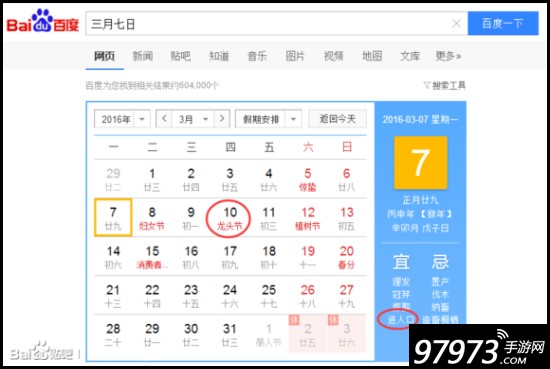The image size is (550, 369).
Task: Select March 23 十五
Action: pyautogui.click(x=191, y=296)
